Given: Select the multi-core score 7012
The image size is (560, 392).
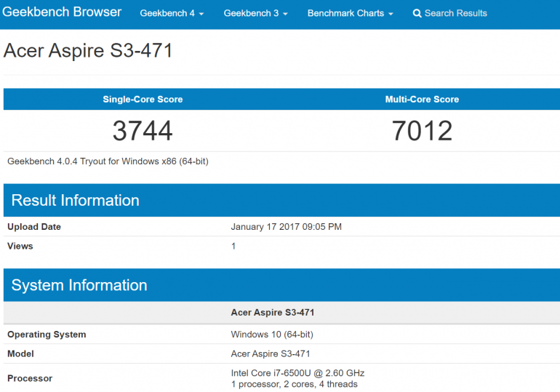Looking at the screenshot, I should pyautogui.click(x=422, y=131).
